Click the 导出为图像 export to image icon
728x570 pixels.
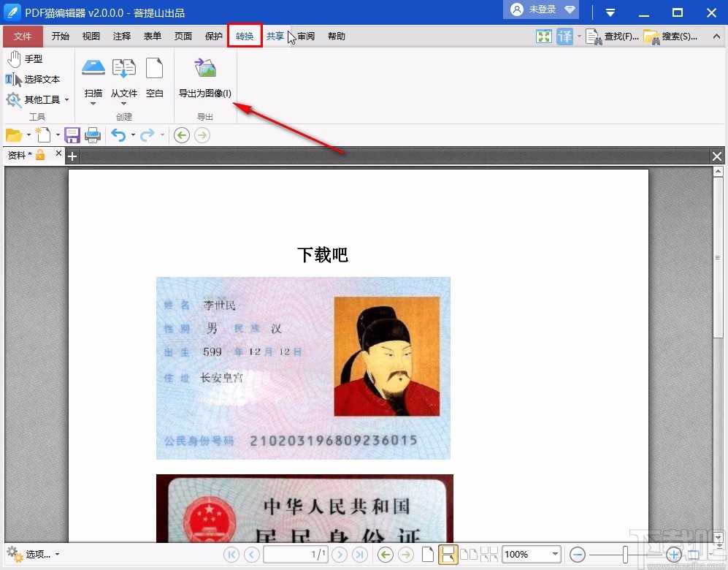click(x=204, y=67)
